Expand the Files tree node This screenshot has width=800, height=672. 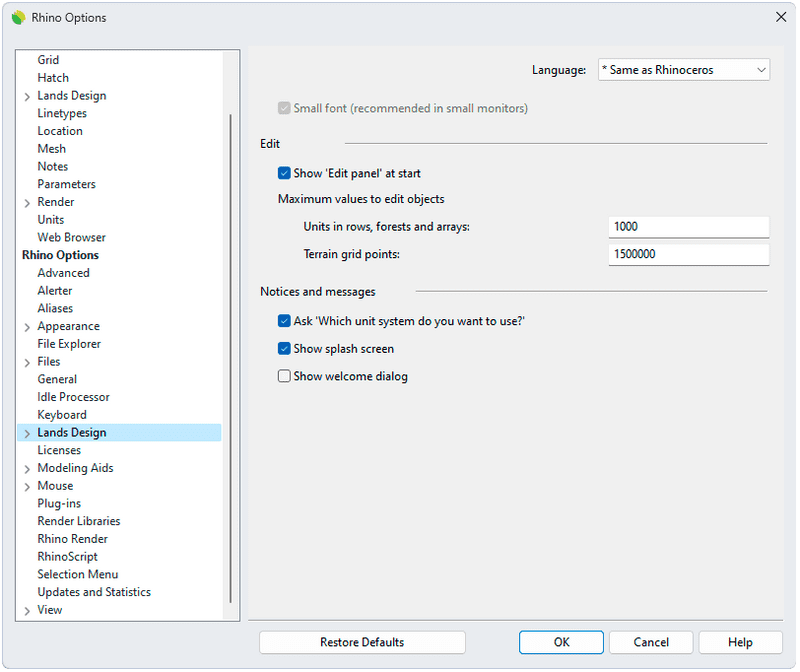(27, 362)
